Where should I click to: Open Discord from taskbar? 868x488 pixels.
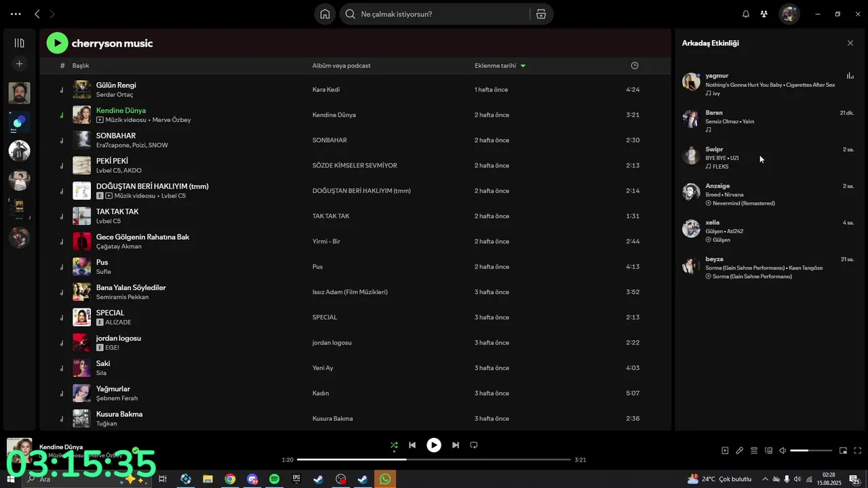pos(252,479)
